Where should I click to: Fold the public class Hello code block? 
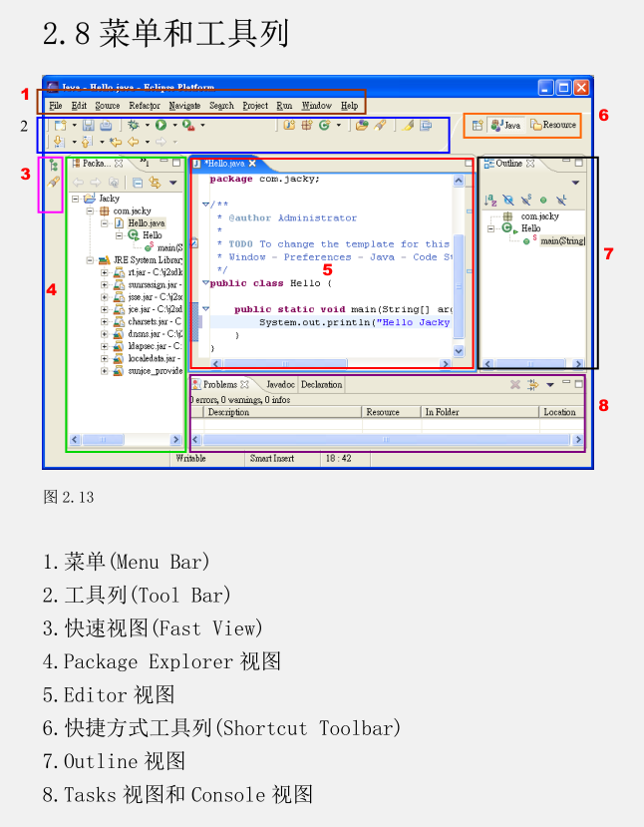[x=205, y=282]
